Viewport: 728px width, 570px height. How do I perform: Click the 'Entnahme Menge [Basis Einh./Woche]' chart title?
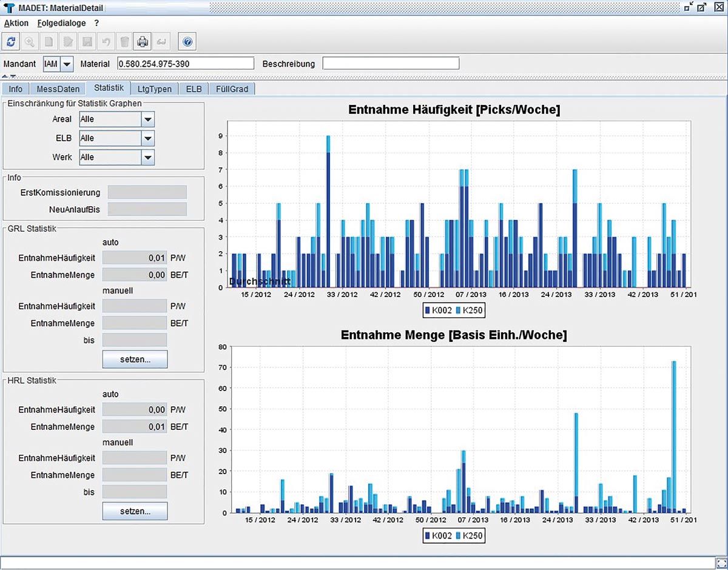point(454,335)
